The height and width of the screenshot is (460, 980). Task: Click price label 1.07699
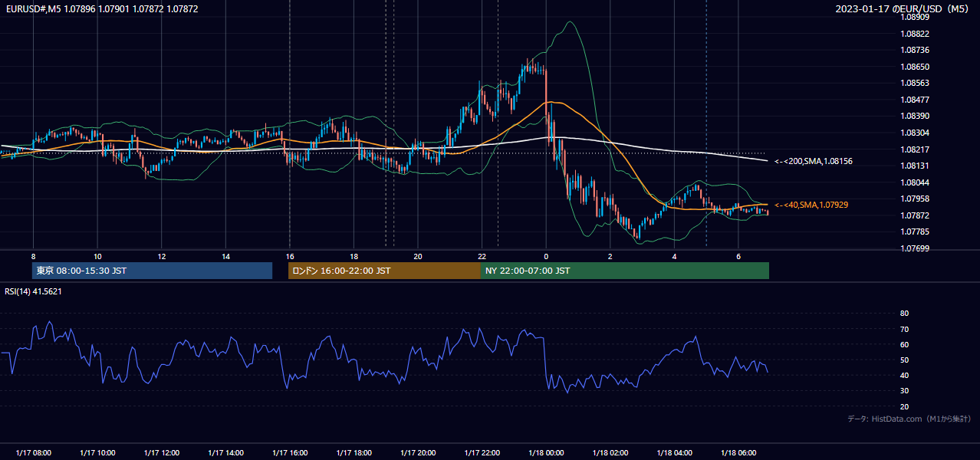coord(915,248)
